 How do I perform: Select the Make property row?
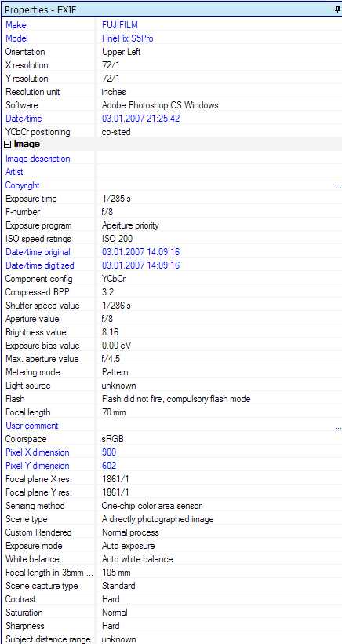173,25
